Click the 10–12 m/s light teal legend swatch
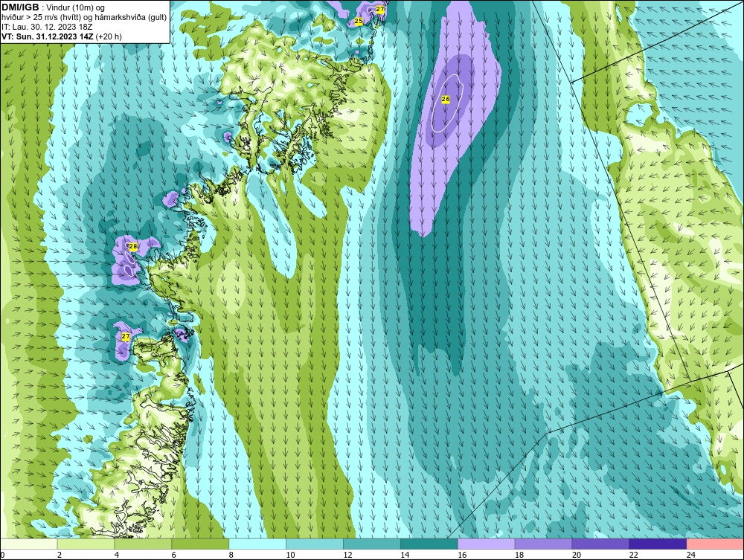Image resolution: width=744 pixels, height=560 pixels. pyautogui.click(x=315, y=544)
